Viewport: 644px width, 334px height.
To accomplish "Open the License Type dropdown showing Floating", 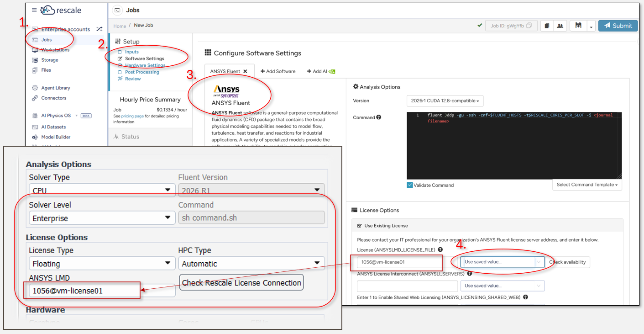I will (102, 263).
